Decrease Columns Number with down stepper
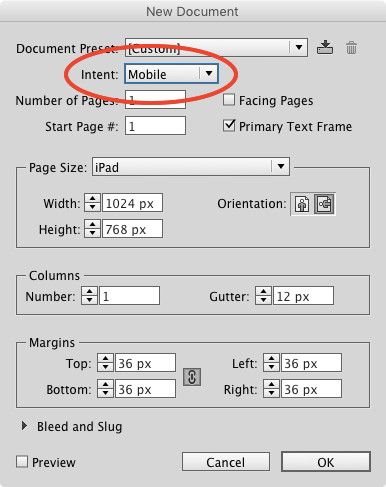386x487 pixels. point(89,300)
